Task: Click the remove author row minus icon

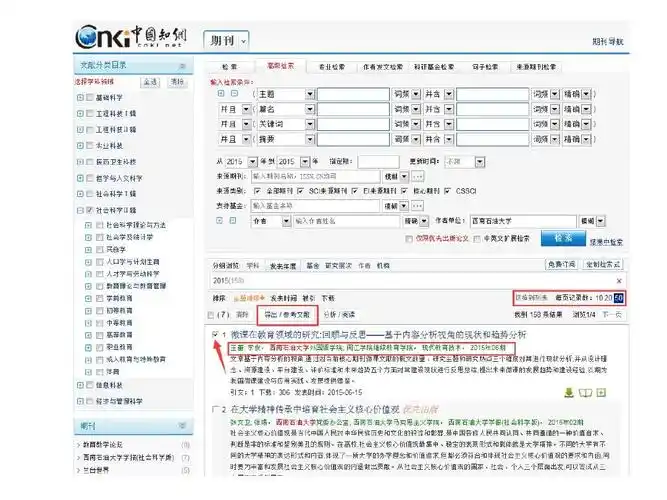Action: coord(233,220)
